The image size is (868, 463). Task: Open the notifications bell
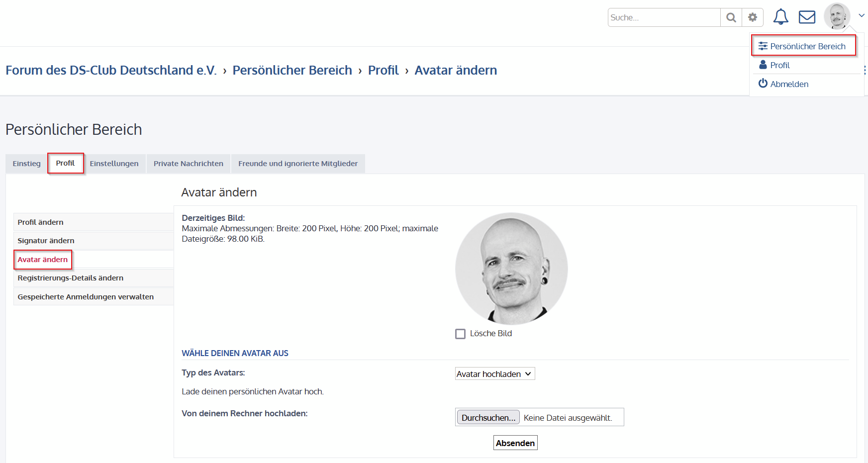pos(780,17)
